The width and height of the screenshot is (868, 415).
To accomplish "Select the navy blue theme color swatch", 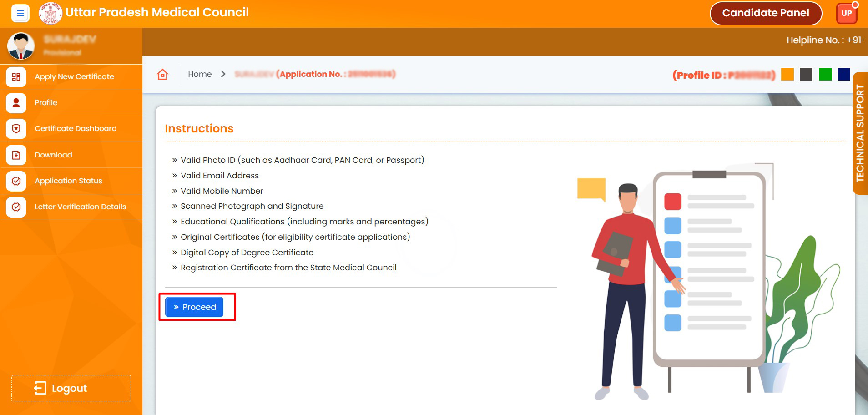I will (x=843, y=75).
